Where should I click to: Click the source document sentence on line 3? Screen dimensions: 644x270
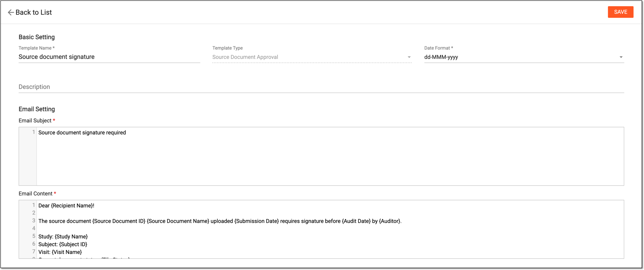tap(220, 221)
